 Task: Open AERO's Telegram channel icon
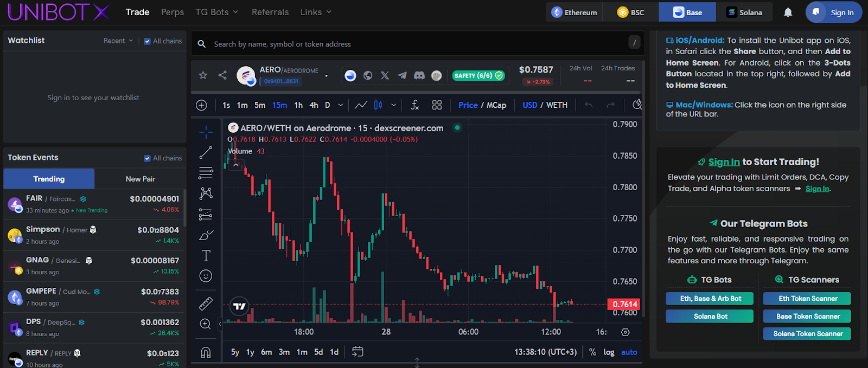coord(402,75)
